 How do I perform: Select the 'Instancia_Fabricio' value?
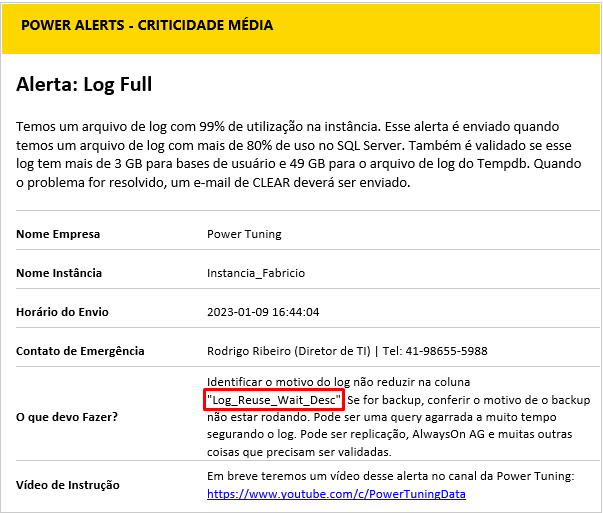(x=256, y=273)
